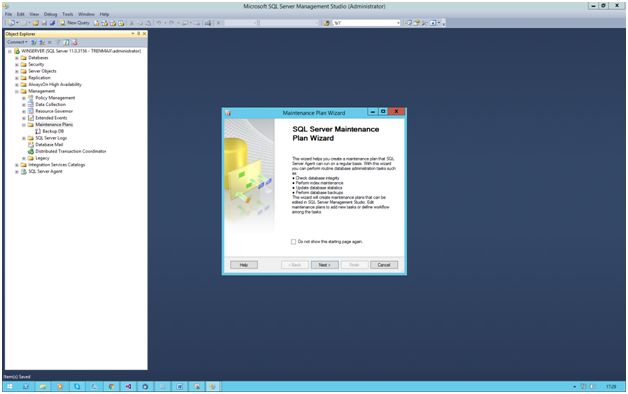This screenshot has width=628, height=394.
Task: Open the Window menu
Action: (87, 14)
